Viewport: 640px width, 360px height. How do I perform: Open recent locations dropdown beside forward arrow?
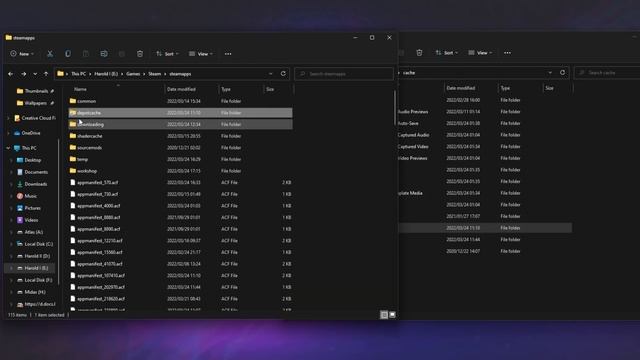35,74
